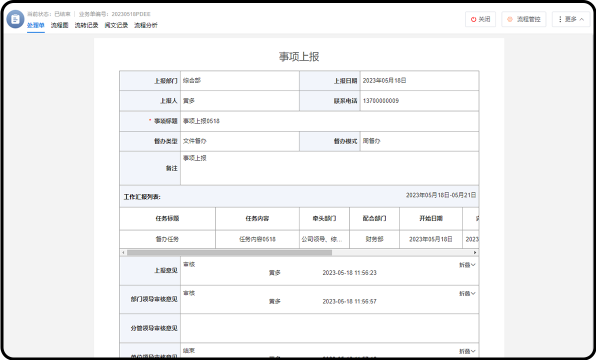Image resolution: width=596 pixels, height=360 pixels.
Task: Click the 工作汇报列表 heading
Action: pos(142,197)
